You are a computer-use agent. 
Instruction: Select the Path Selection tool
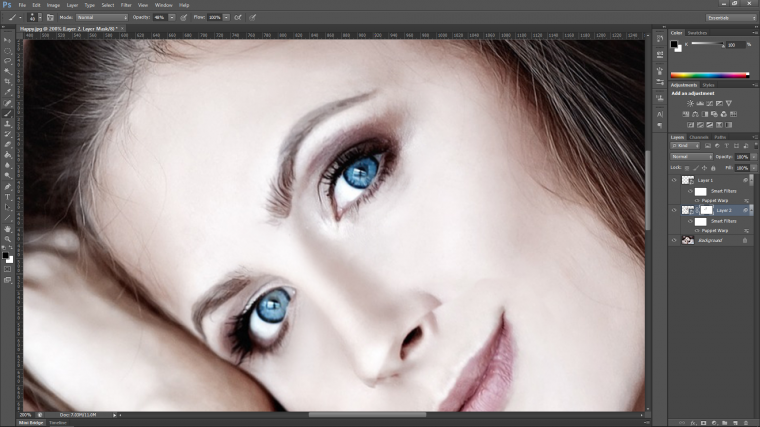pyautogui.click(x=7, y=207)
